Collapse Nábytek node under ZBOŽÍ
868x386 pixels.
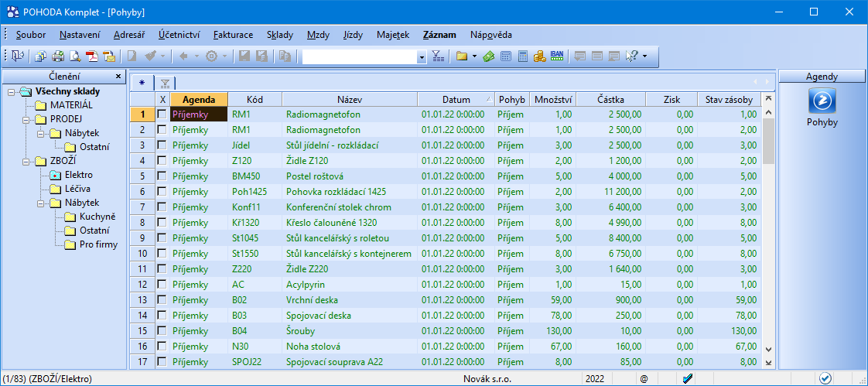pyautogui.click(x=40, y=203)
